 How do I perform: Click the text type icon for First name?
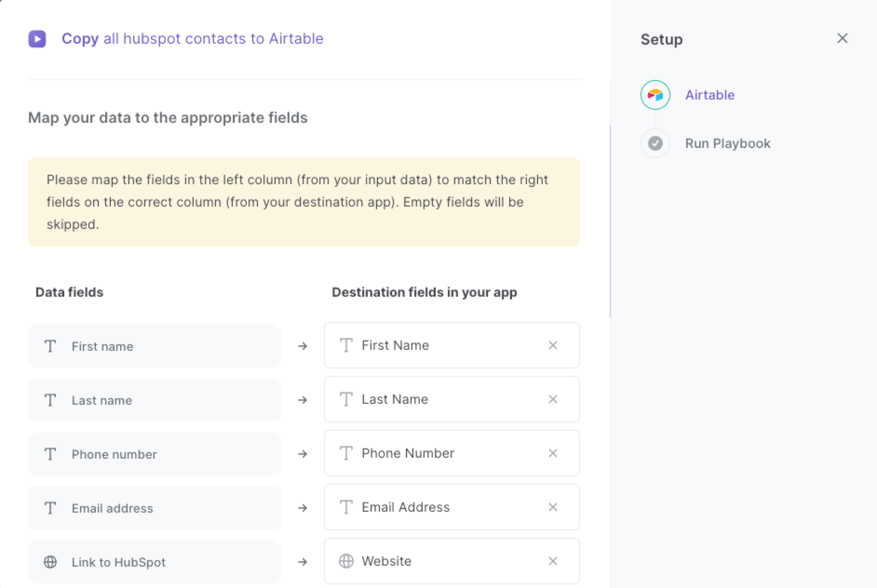[x=50, y=346]
